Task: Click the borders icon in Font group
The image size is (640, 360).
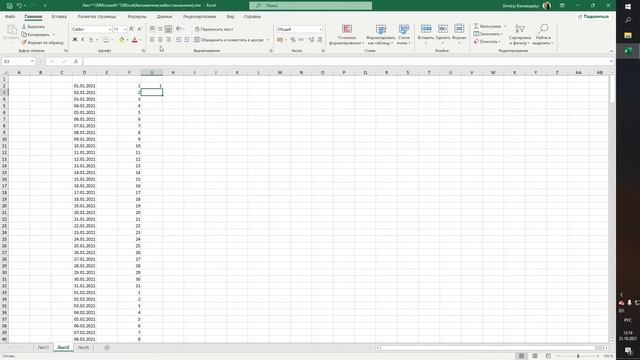Action: (x=106, y=40)
